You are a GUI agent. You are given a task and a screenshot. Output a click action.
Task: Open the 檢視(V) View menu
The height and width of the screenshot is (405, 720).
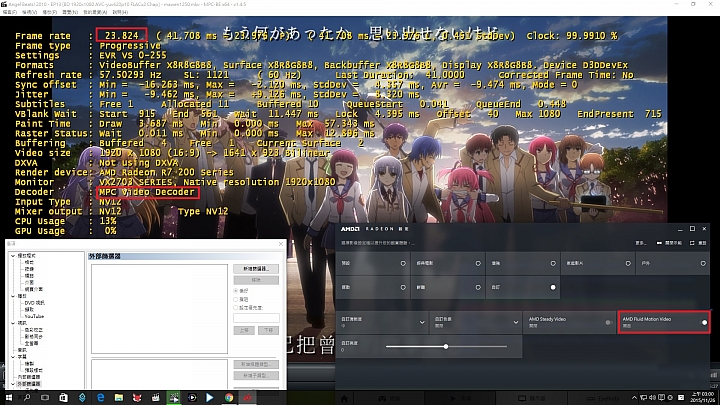[x=29, y=12]
